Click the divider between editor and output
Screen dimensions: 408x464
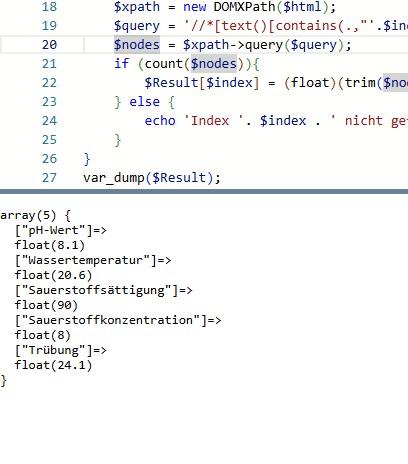[204, 191]
